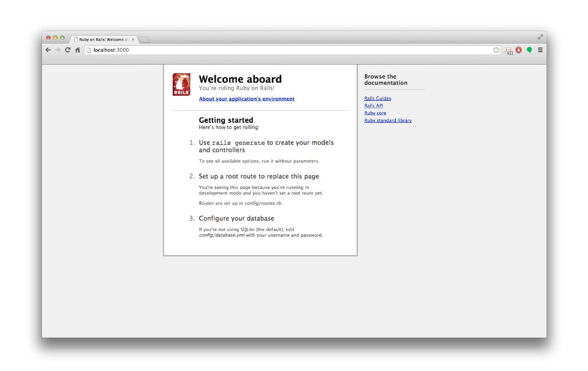Click the Rails logo image
The width and height of the screenshot is (588, 371).
[181, 85]
